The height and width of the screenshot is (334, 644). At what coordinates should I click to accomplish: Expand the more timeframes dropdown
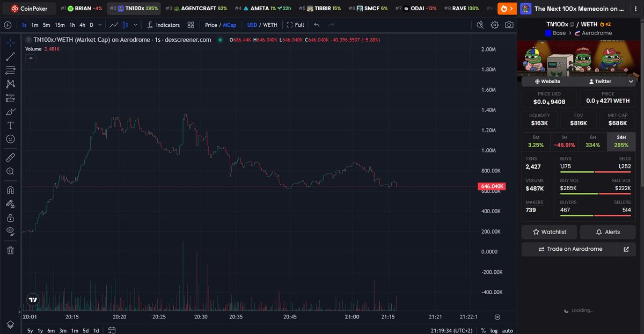click(x=100, y=25)
